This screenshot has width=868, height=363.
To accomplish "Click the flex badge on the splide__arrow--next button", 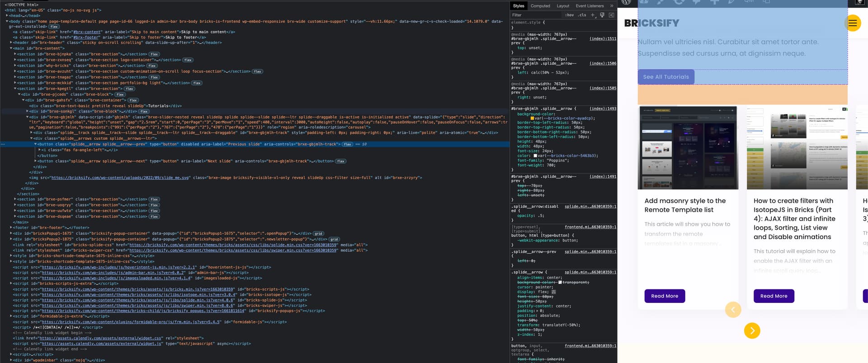I will [341, 161].
